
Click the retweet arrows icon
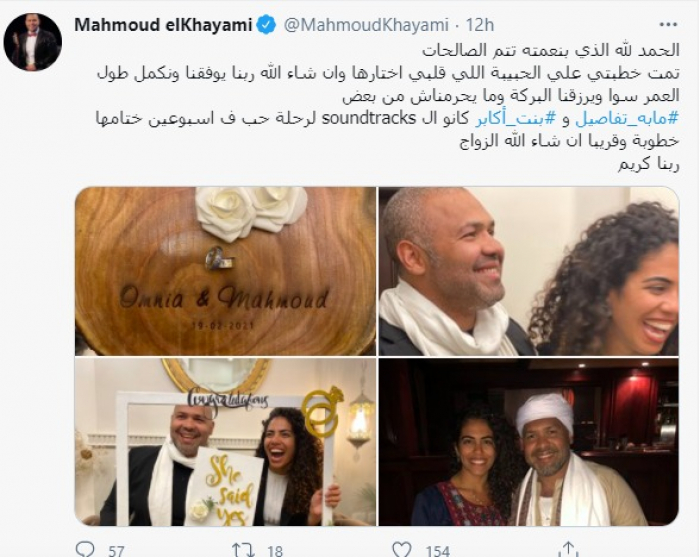tap(243, 550)
